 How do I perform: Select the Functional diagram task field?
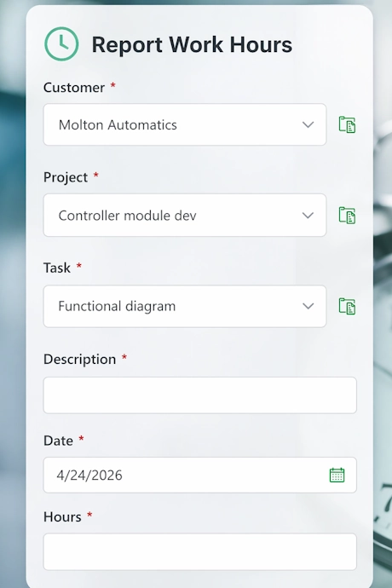(185, 306)
